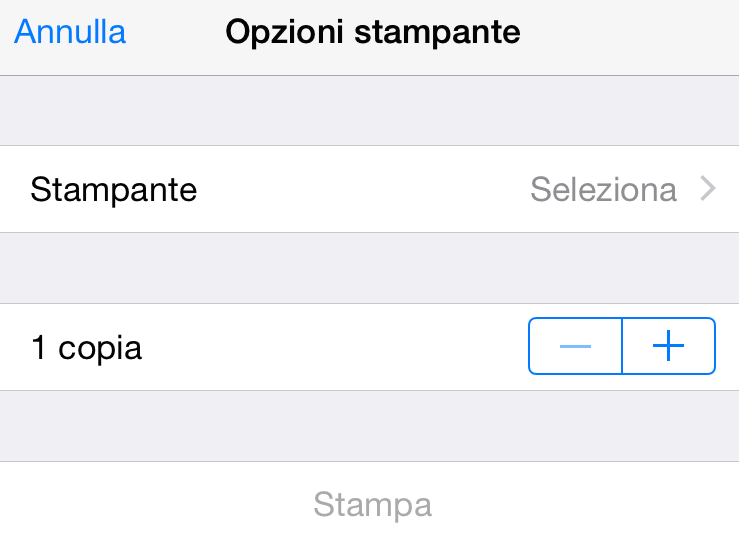The height and width of the screenshot is (534, 739).
Task: Remove a copy using the − control
Action: tap(575, 346)
